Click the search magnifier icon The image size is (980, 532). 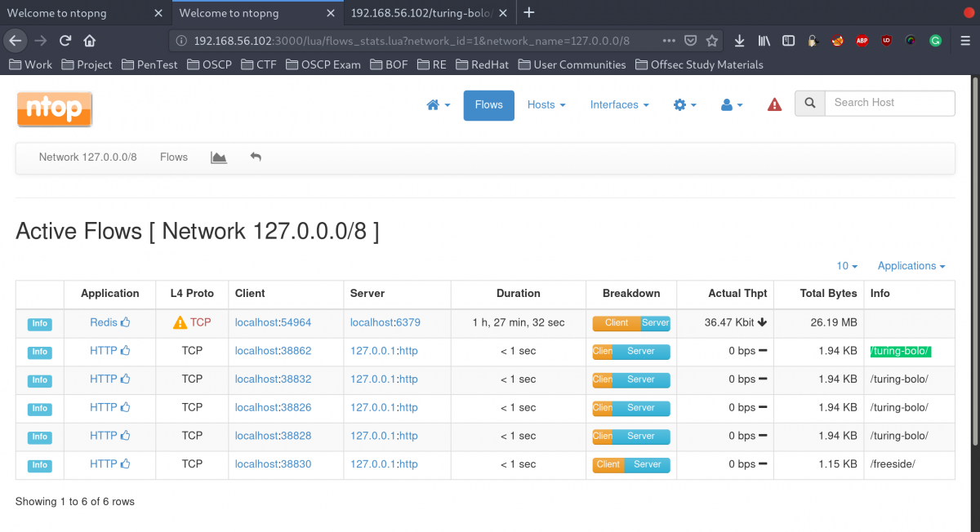[809, 104]
